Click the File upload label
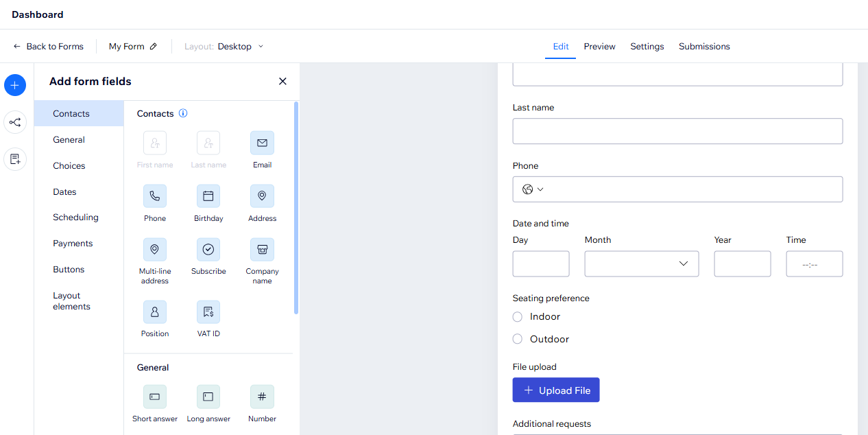 (535, 367)
